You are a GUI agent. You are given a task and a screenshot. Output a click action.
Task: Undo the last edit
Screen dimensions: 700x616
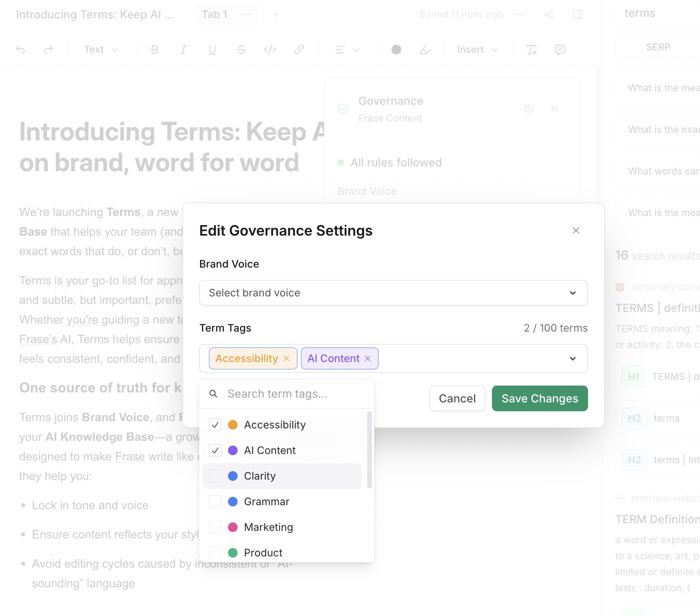[20, 50]
